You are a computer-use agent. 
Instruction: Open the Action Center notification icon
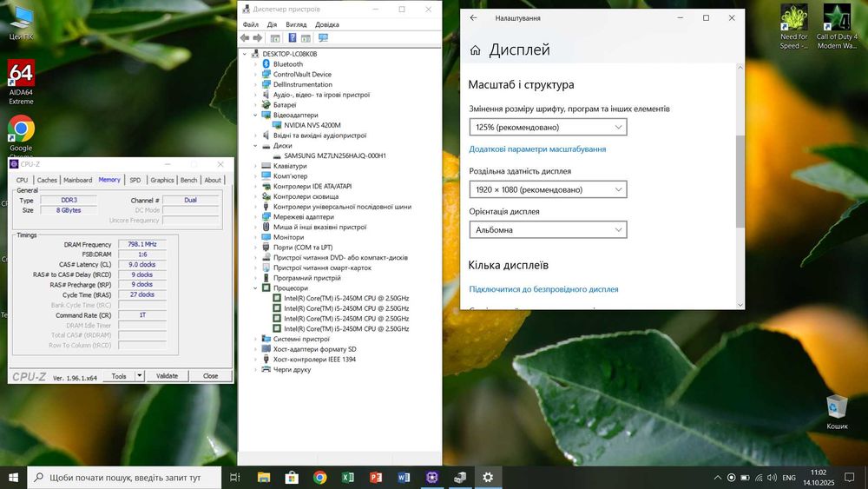(x=849, y=478)
